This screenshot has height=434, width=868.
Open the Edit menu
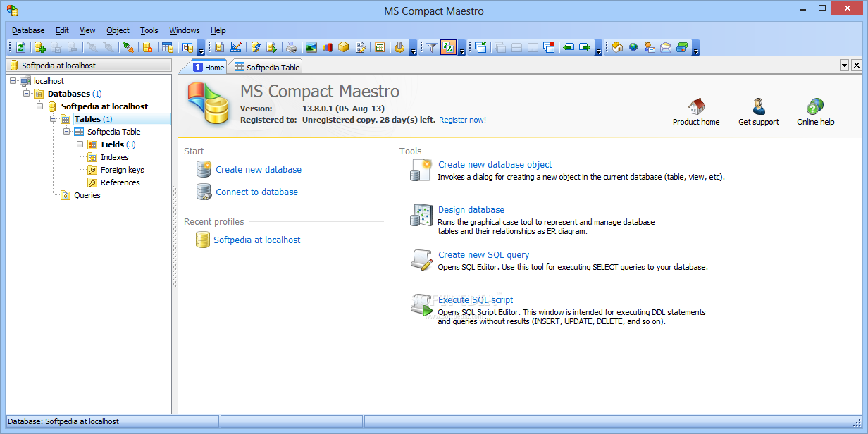click(62, 30)
